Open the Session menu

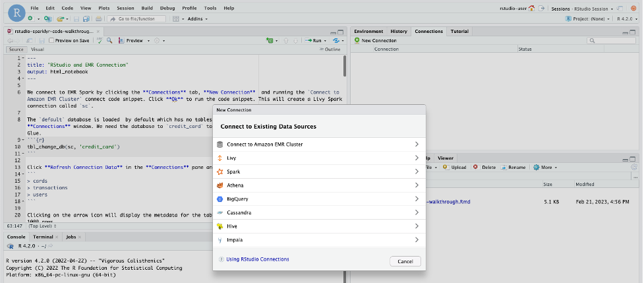[125, 8]
